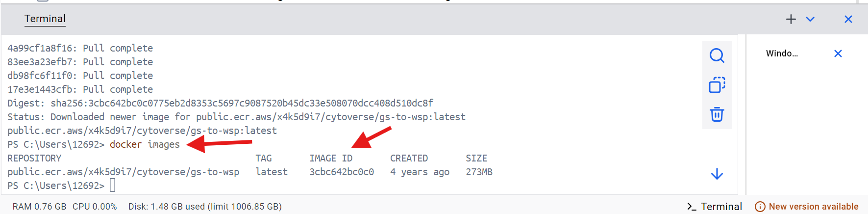
Task: Close the Terminal panel
Action: pyautogui.click(x=848, y=19)
